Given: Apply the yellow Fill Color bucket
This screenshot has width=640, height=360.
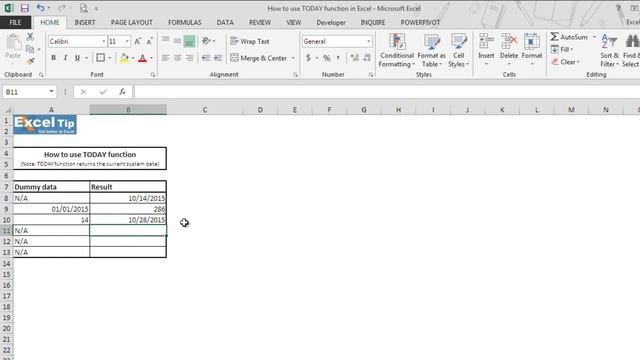Looking at the screenshot, I should [x=124, y=58].
